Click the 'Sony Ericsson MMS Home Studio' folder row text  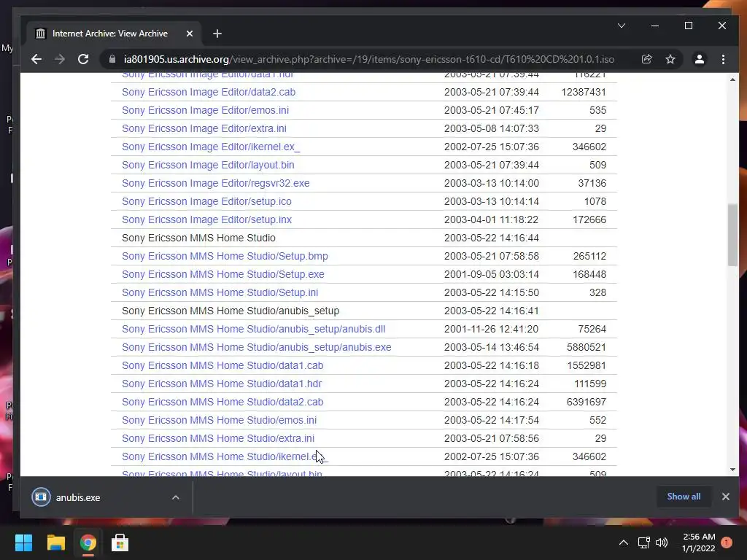click(x=198, y=238)
